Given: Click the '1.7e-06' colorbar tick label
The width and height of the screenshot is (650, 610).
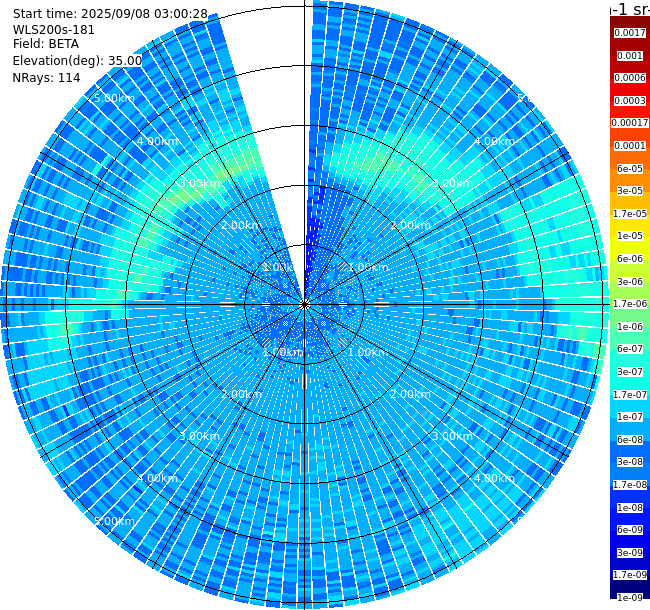Looking at the screenshot, I should point(630,304).
